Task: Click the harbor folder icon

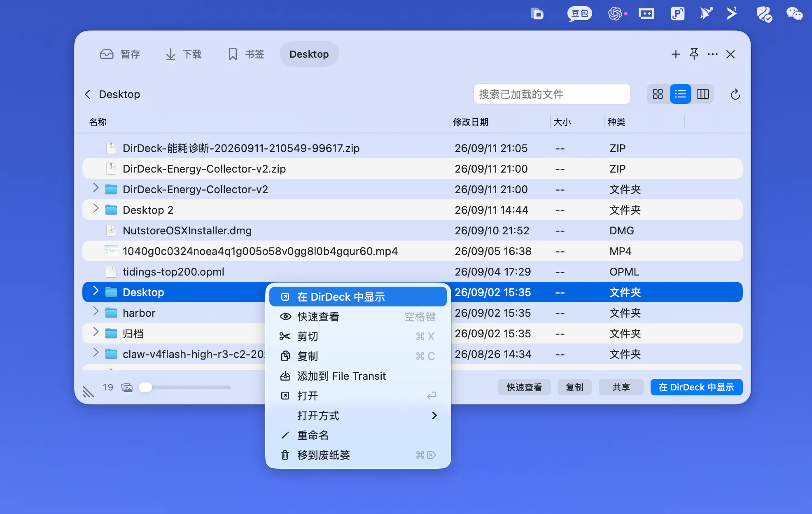Action: click(x=111, y=313)
